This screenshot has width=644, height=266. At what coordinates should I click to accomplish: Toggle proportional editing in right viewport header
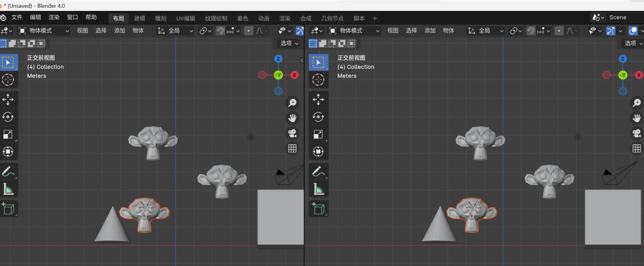(559, 31)
